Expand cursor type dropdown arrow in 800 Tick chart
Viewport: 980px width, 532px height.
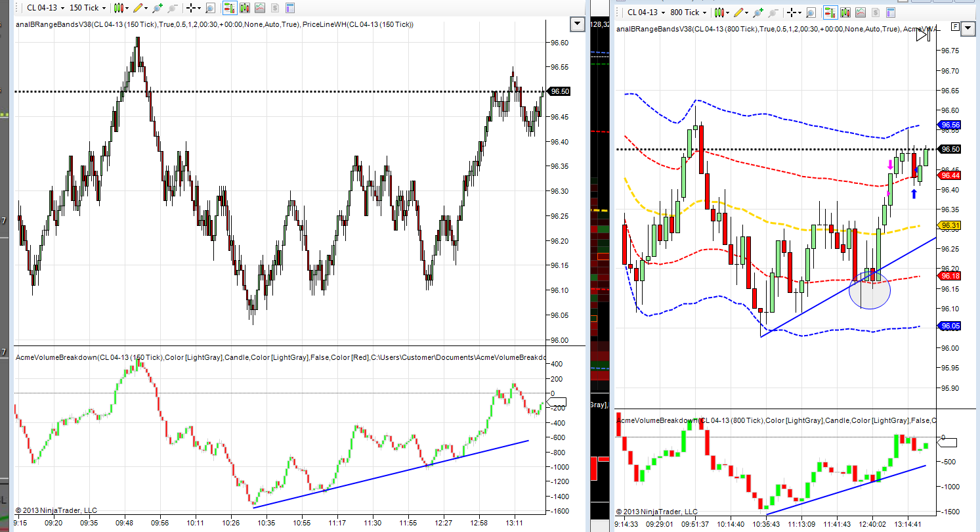[800, 12]
